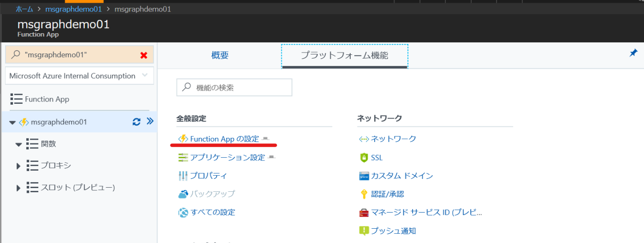
Task: Click the すべての設定 globe icon
Action: 183,213
